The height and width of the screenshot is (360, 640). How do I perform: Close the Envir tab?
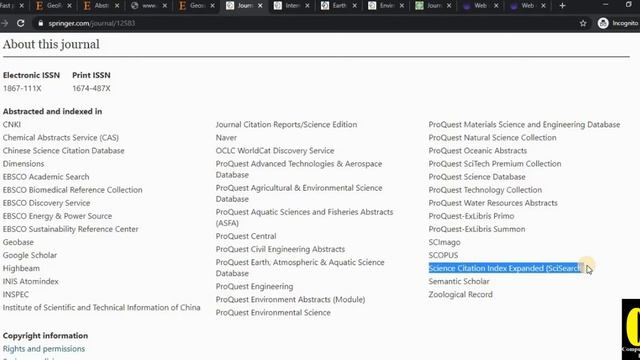(x=402, y=6)
